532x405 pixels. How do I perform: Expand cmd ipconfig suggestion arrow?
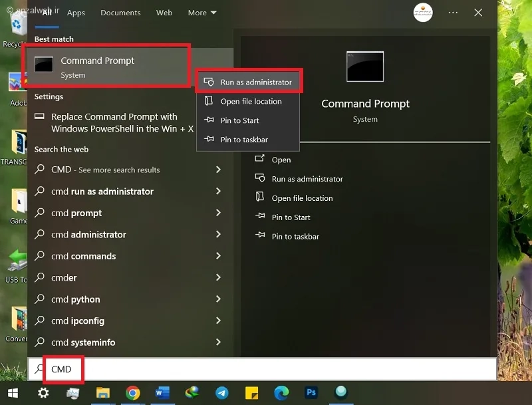(x=219, y=321)
